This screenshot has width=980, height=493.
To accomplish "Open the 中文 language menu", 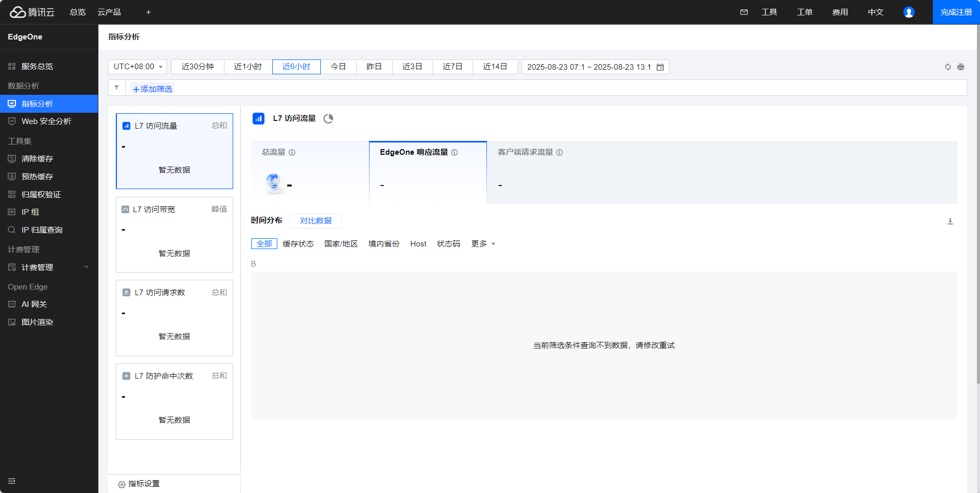I will point(875,12).
